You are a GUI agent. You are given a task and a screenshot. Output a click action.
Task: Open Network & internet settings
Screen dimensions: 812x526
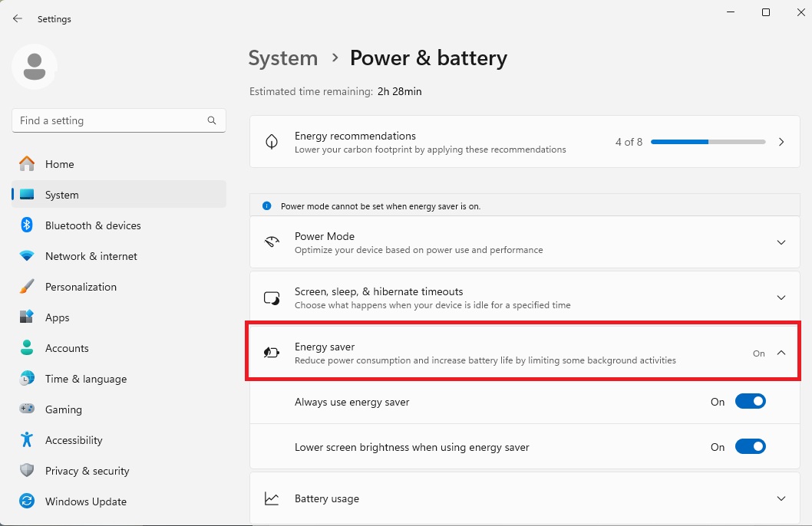click(x=119, y=256)
